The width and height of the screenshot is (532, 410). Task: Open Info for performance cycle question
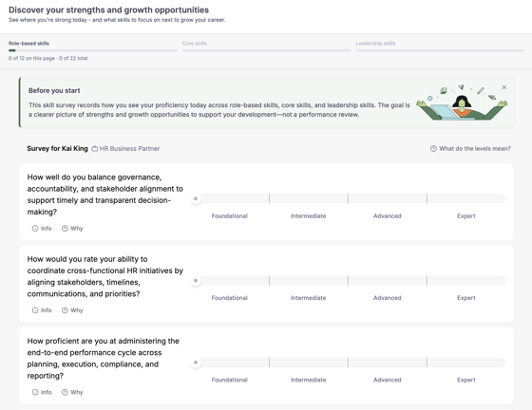[x=42, y=392]
